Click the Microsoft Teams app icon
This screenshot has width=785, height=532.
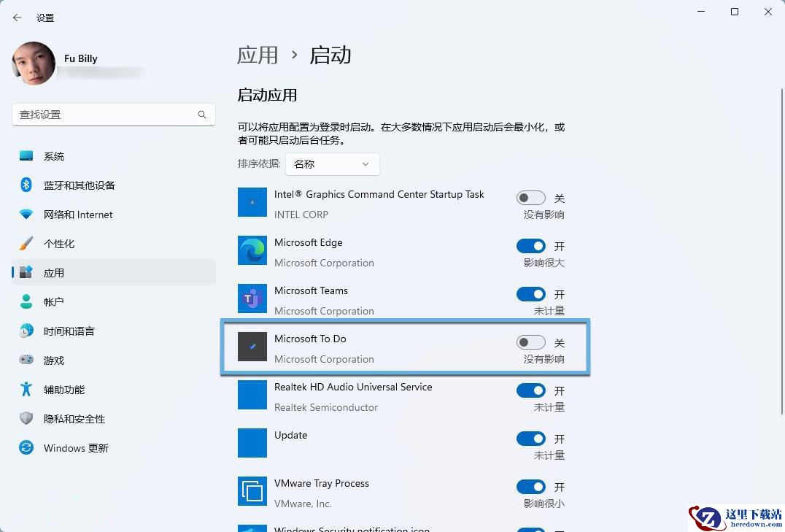[x=252, y=298]
